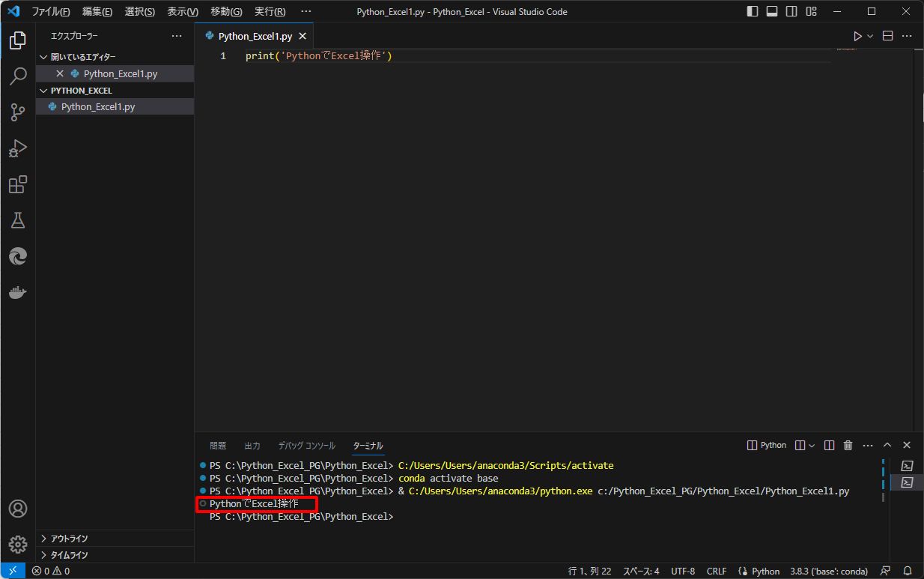This screenshot has width=924, height=579.
Task: Open run options dropdown next to play button
Action: (x=870, y=36)
